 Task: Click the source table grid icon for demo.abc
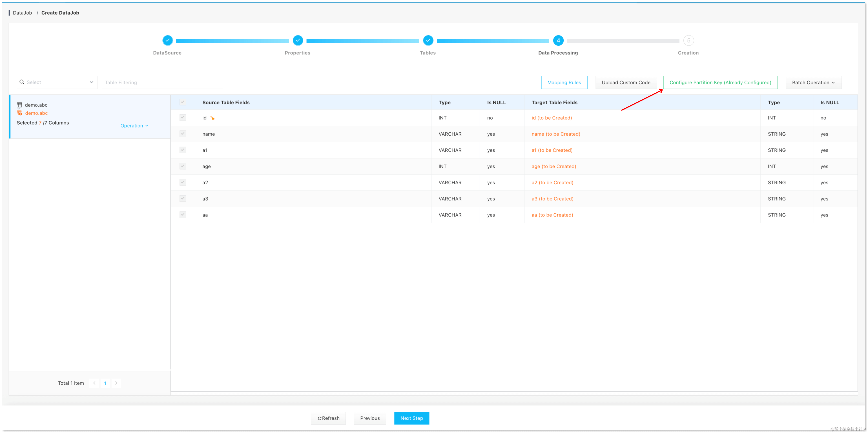19,105
